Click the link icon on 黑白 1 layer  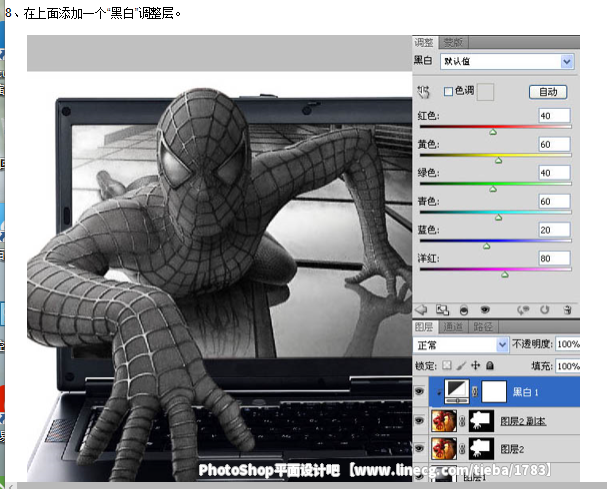pos(475,392)
